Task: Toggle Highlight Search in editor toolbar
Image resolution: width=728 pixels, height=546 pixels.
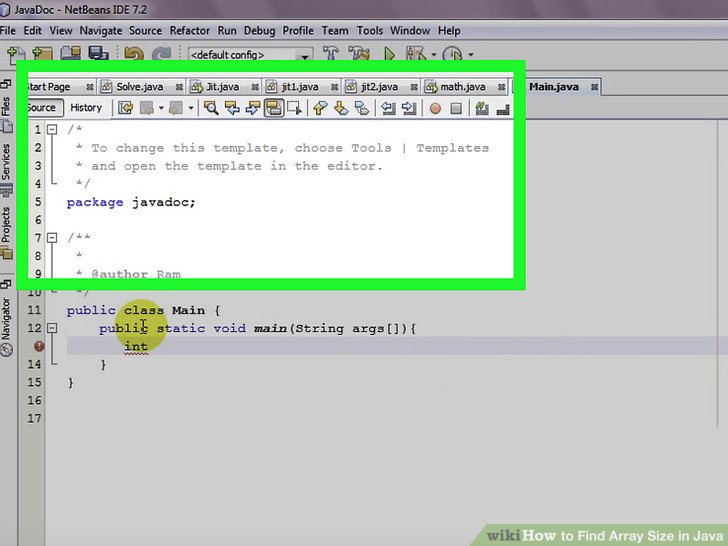Action: (274, 108)
